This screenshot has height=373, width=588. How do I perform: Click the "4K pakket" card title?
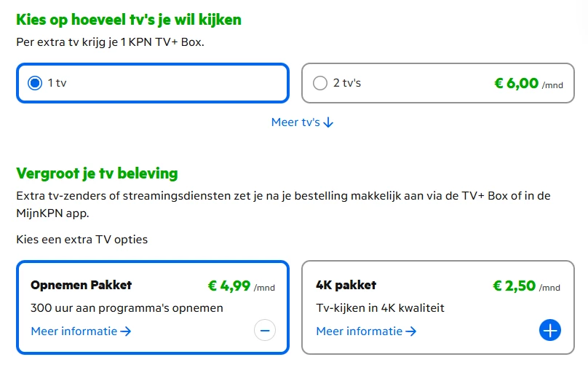[x=346, y=285]
